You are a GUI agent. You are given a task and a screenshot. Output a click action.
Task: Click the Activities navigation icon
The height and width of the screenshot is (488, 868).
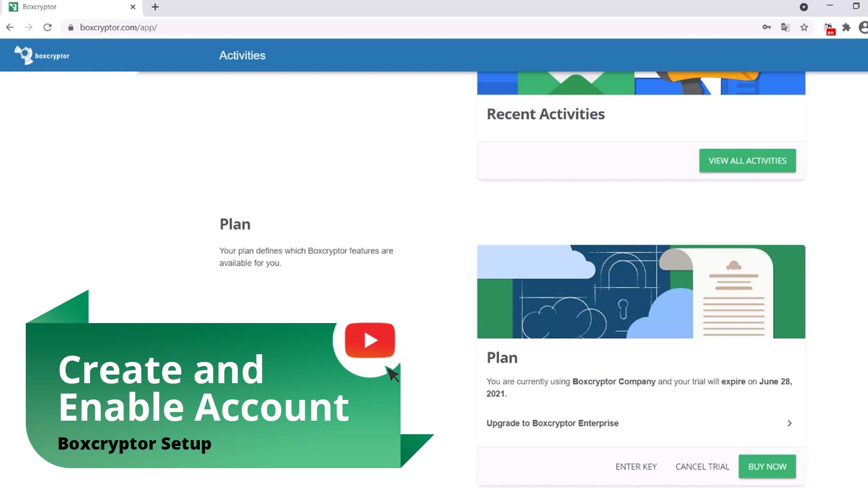pos(242,55)
